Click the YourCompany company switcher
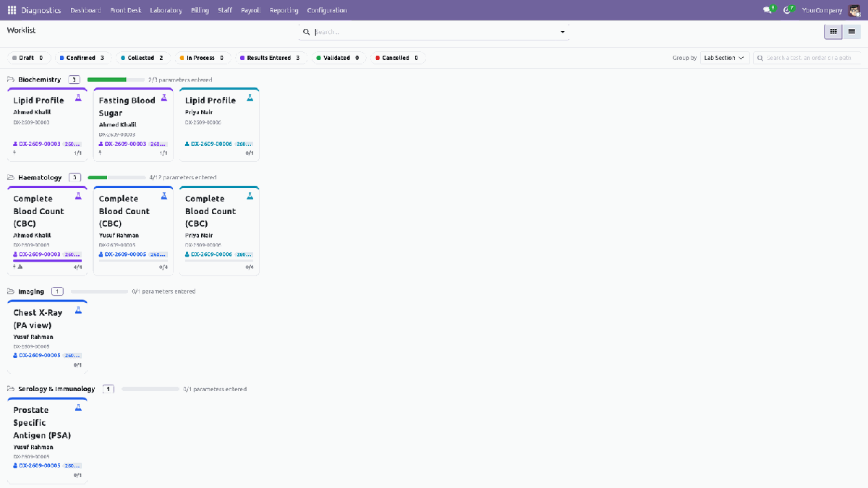Viewport: 868px width, 488px height. pos(822,10)
